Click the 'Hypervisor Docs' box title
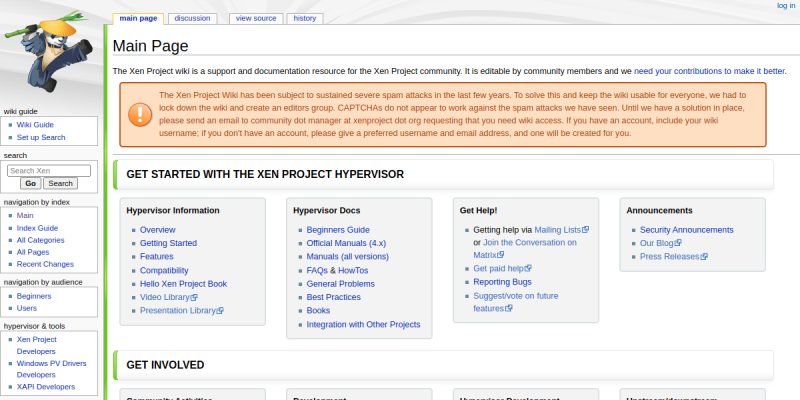The width and height of the screenshot is (800, 400). 327,210
